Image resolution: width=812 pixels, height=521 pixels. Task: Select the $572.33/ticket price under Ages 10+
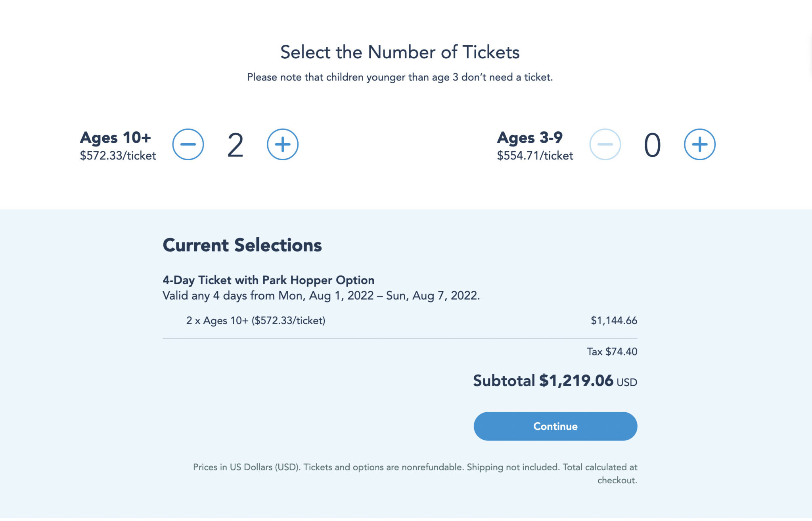tap(118, 156)
